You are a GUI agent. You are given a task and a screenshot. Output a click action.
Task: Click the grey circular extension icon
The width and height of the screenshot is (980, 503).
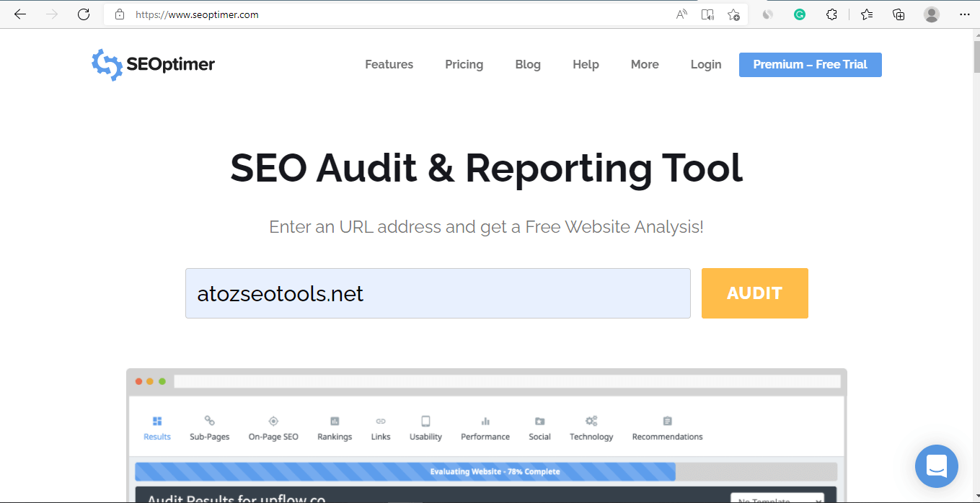tap(768, 14)
